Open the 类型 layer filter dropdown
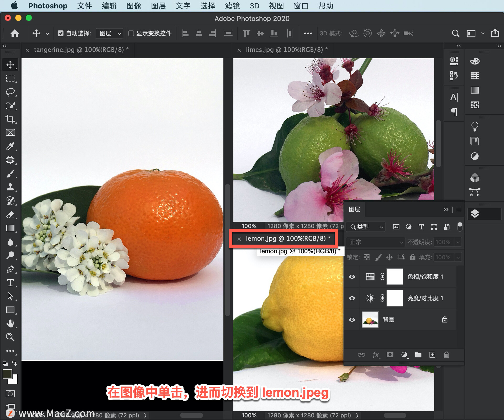Screen dimensions: 504x420 [366, 227]
